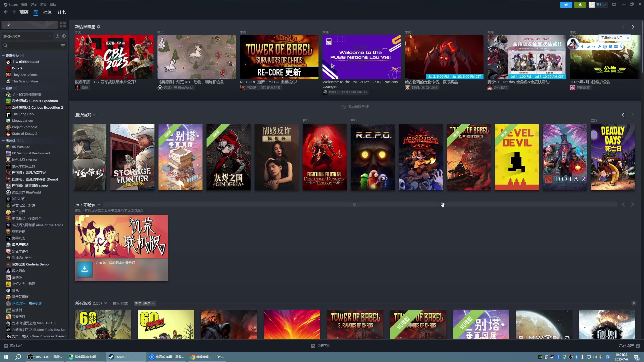Toggle punctuation mode on the input toolbar

pyautogui.click(x=594, y=47)
